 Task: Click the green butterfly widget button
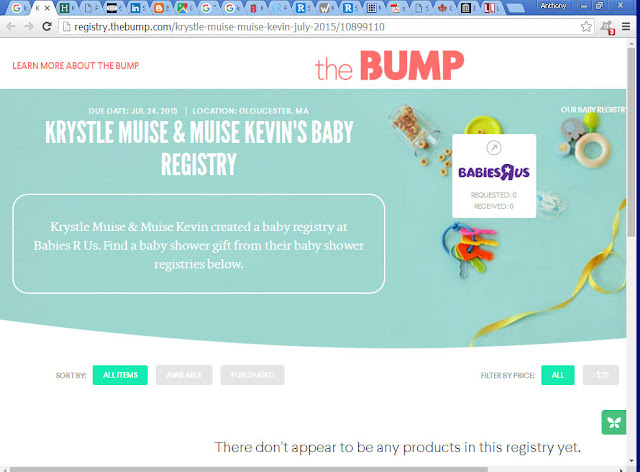613,422
